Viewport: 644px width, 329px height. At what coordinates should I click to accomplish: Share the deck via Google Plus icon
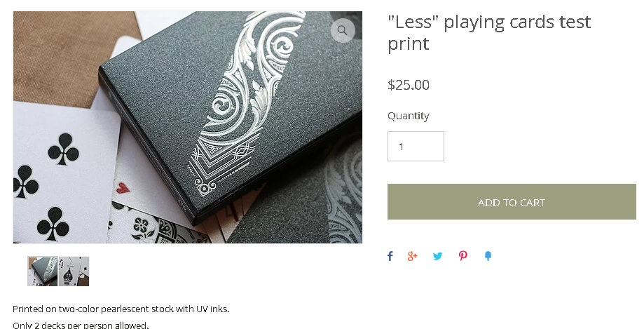point(412,256)
